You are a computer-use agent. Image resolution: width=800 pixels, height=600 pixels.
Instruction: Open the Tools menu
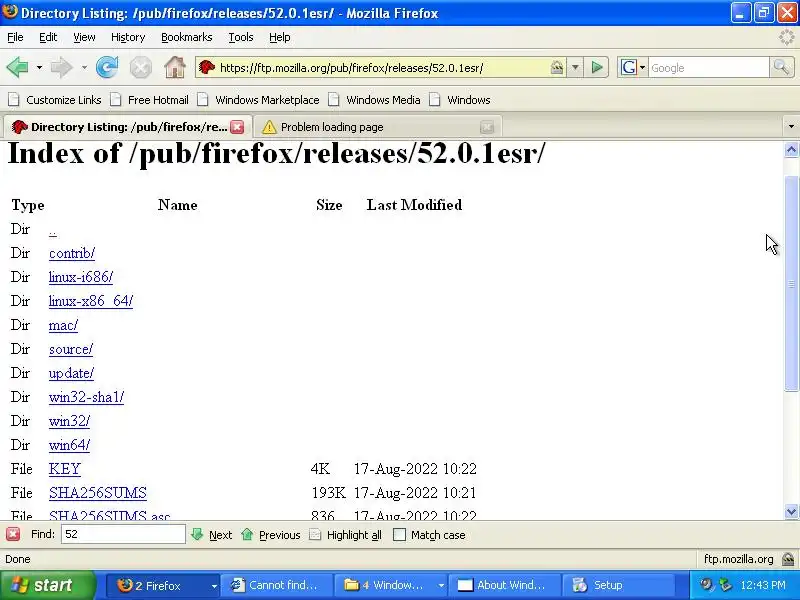pyautogui.click(x=241, y=37)
